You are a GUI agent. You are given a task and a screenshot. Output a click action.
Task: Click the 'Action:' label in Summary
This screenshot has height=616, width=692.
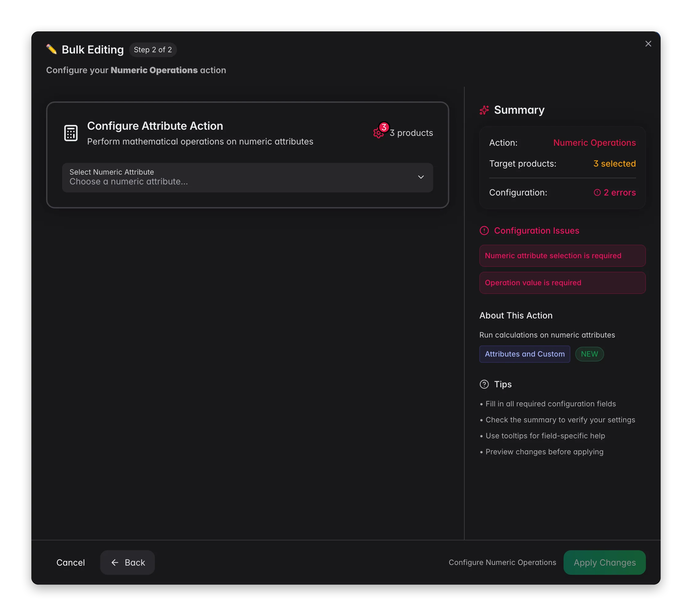click(x=503, y=143)
